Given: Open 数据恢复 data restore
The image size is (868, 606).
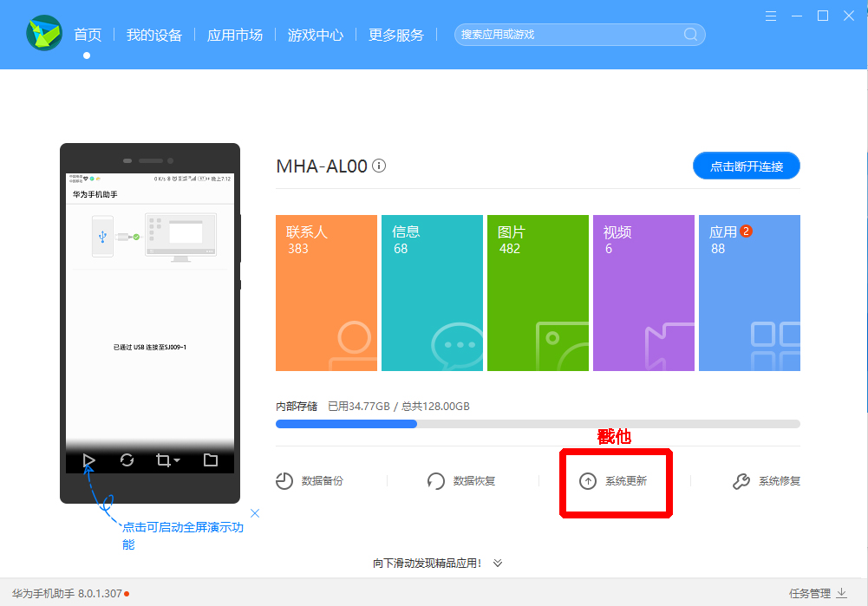Looking at the screenshot, I should pos(461,481).
